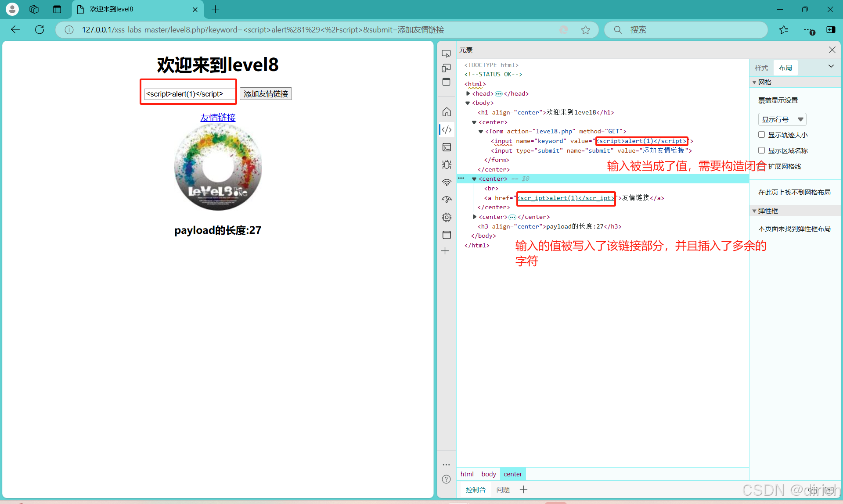Open the Network wifi-shaped icon in the sidebar
Screen dimensions: 843x504
coord(447,182)
